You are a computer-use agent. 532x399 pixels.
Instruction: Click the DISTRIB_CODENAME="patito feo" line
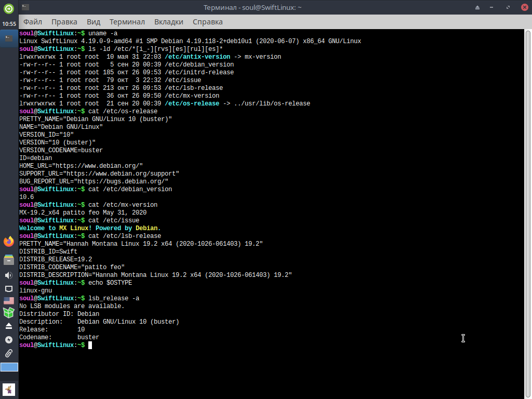pos(72,268)
